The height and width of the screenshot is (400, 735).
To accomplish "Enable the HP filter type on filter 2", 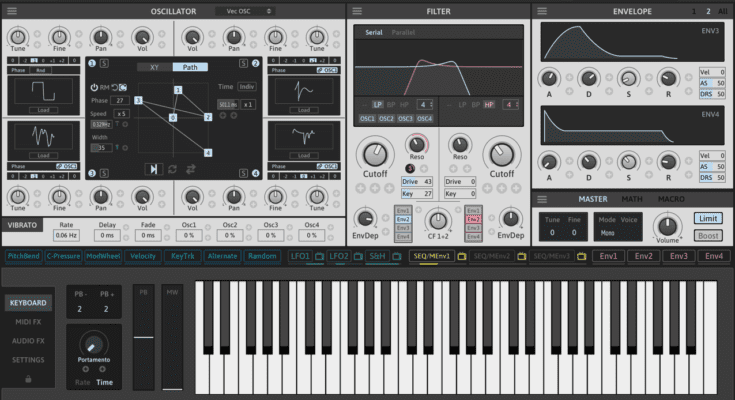I will pos(489,104).
